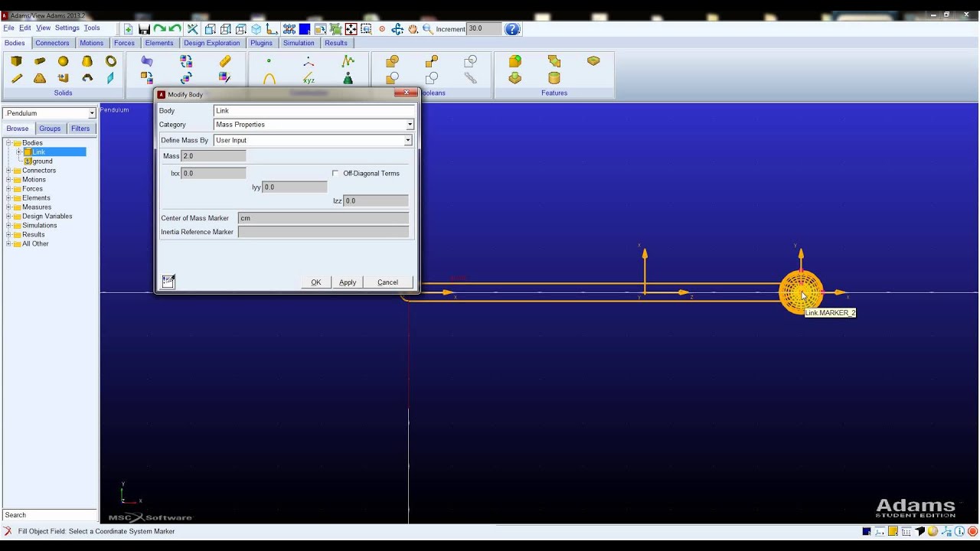
Task: Collapse the Bodies tree node
Action: (9, 143)
